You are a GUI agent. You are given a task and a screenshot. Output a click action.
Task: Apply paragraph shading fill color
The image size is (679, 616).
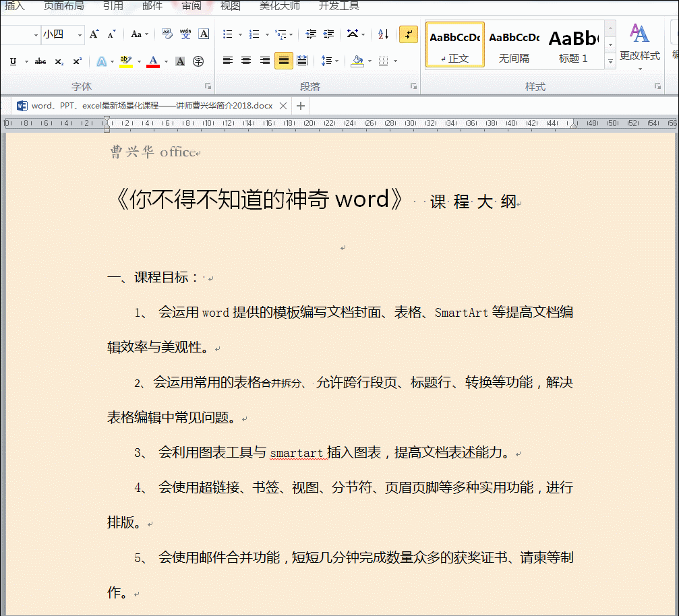click(357, 61)
